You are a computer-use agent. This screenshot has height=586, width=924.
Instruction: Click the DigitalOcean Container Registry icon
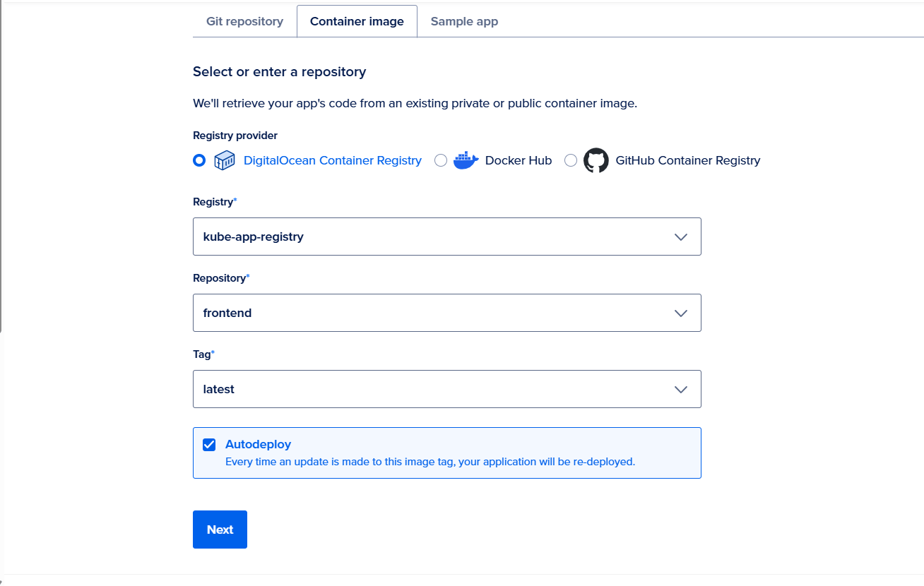225,160
